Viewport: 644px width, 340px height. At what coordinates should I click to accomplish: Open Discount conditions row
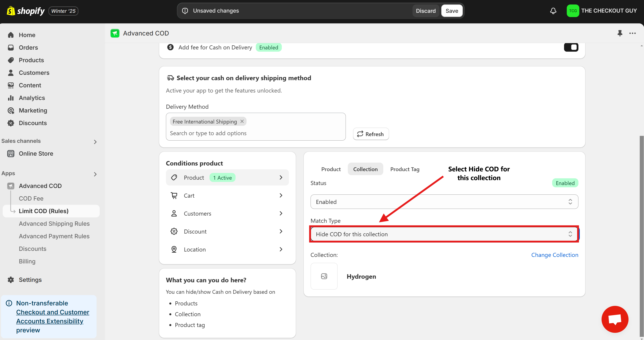point(227,231)
